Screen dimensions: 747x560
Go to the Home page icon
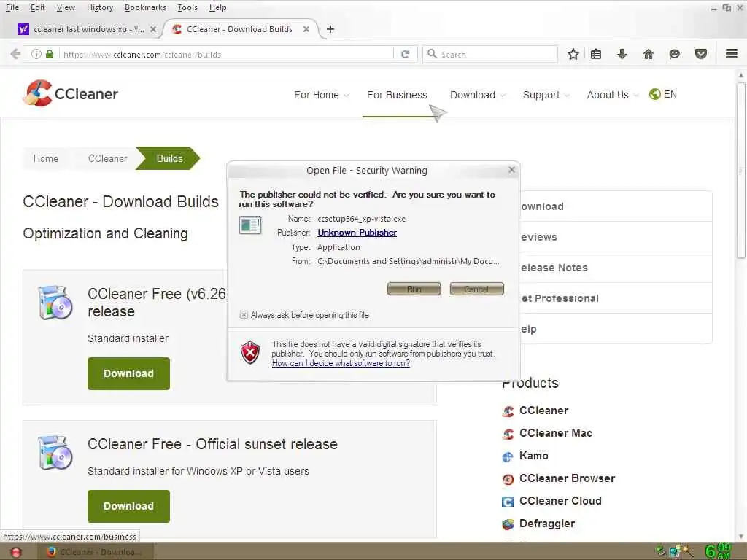[648, 54]
